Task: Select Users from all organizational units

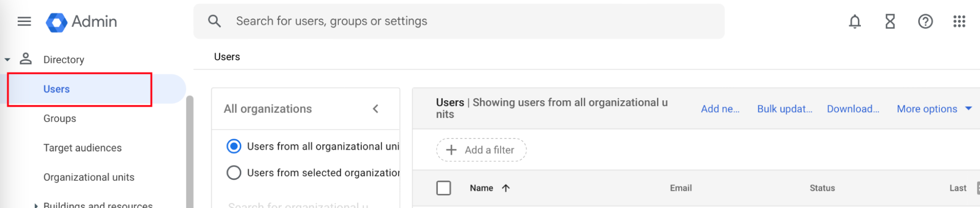Action: [x=234, y=146]
